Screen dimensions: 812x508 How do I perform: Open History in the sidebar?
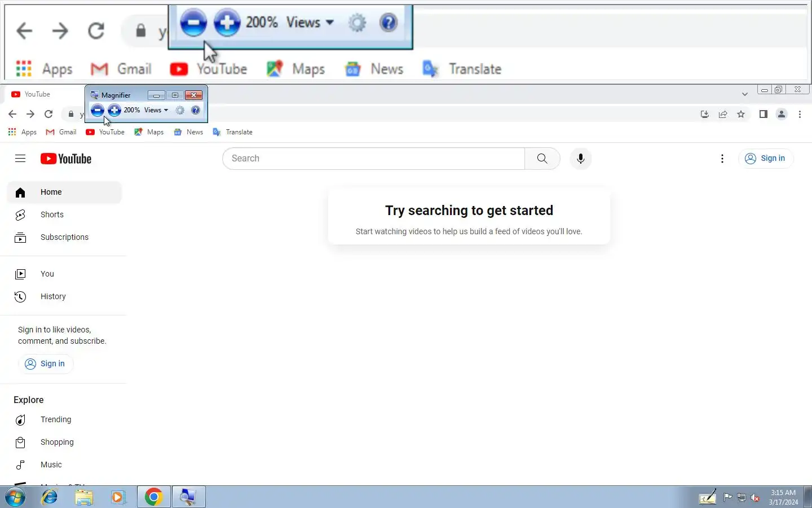click(64, 296)
